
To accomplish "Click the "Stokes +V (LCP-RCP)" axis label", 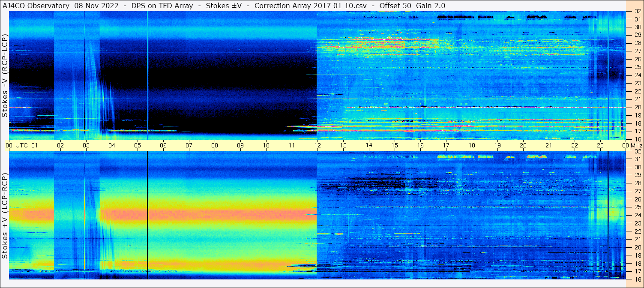I will [x=5, y=216].
